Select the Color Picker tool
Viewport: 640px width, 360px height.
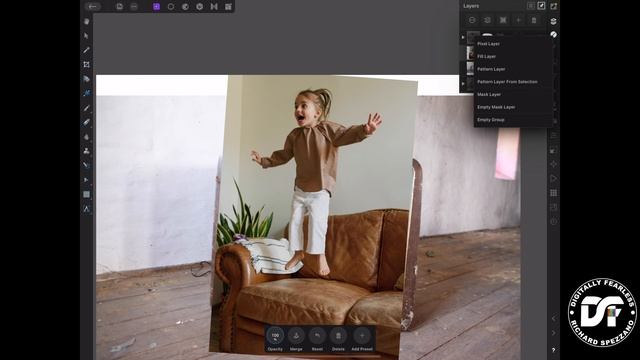click(87, 50)
